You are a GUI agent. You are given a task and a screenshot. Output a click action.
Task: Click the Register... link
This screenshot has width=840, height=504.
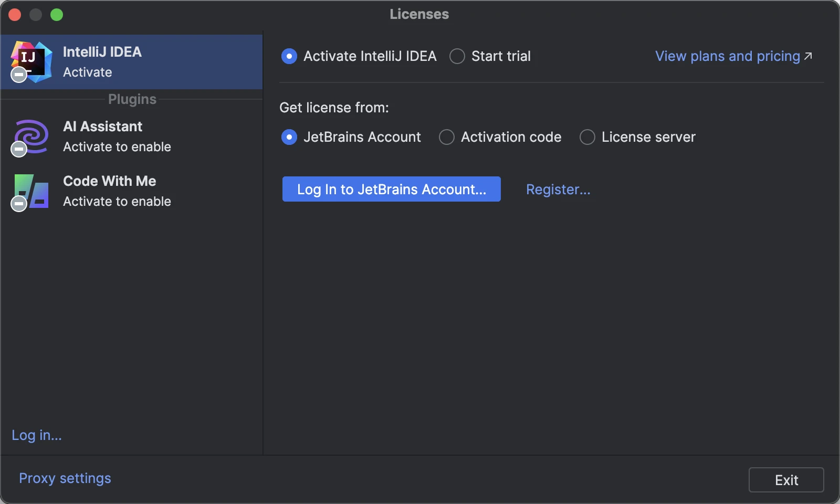pyautogui.click(x=558, y=189)
